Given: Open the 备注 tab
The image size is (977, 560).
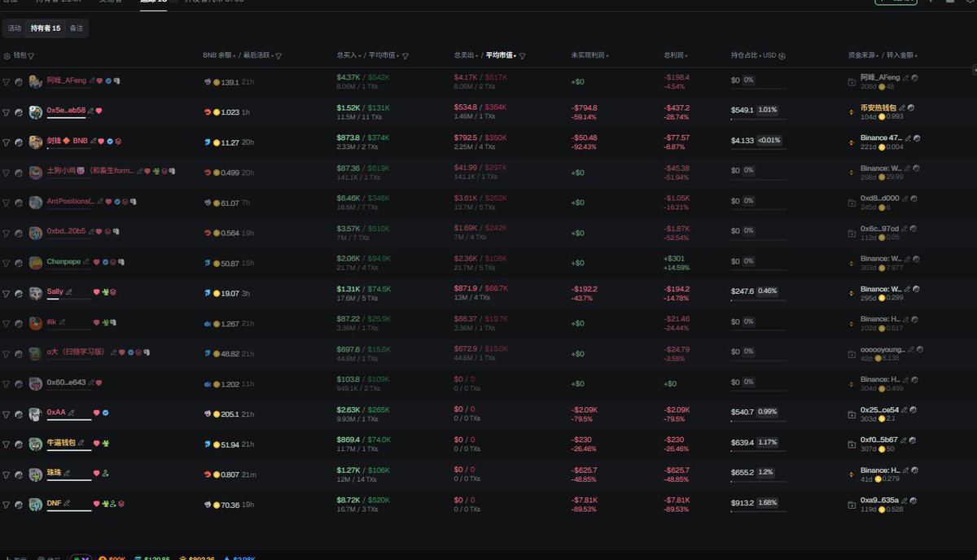Looking at the screenshot, I should click(76, 28).
